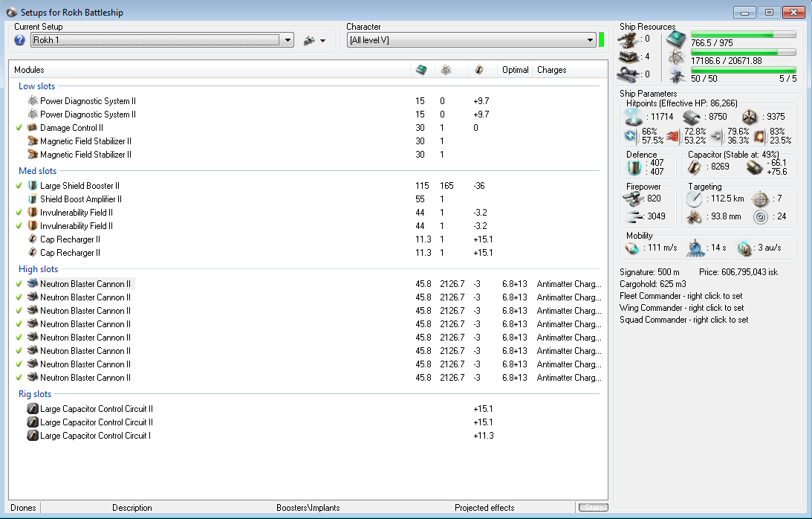Click the armor hitpoints icon showing 8750
This screenshot has height=519, width=812.
pos(692,117)
